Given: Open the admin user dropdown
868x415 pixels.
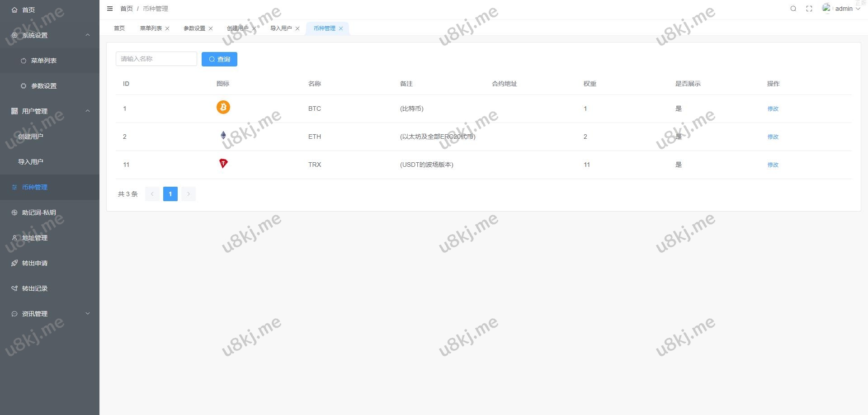Looking at the screenshot, I should click(x=844, y=9).
